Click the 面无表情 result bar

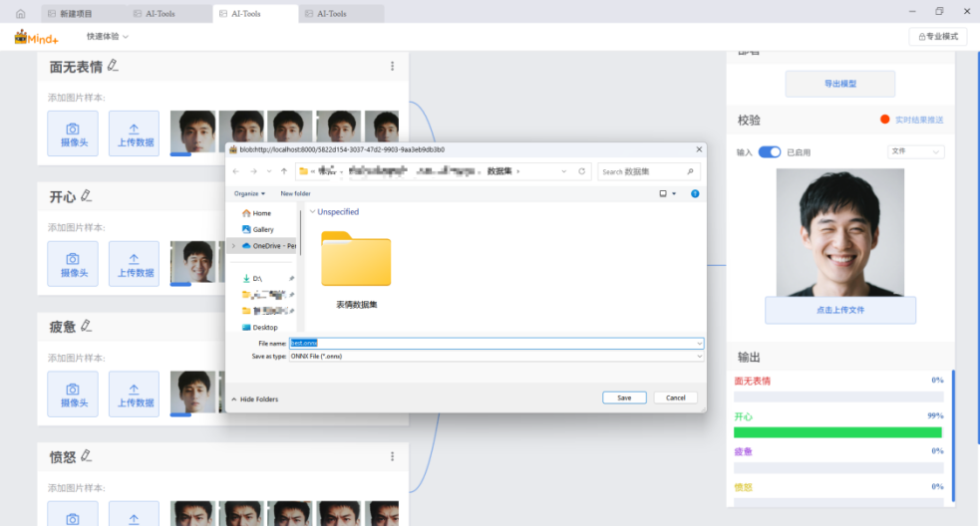(x=838, y=397)
